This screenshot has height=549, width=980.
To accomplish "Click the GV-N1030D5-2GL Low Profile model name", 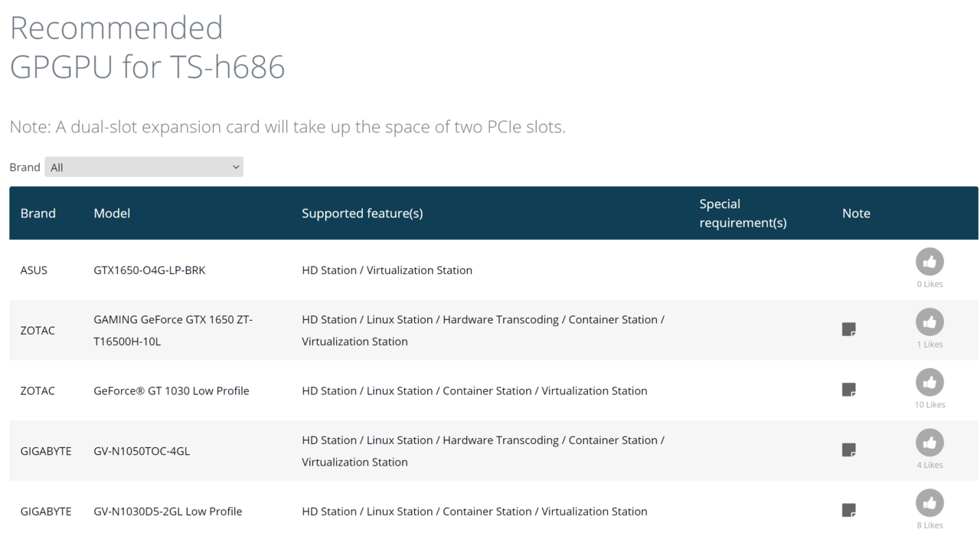I will pos(168,511).
